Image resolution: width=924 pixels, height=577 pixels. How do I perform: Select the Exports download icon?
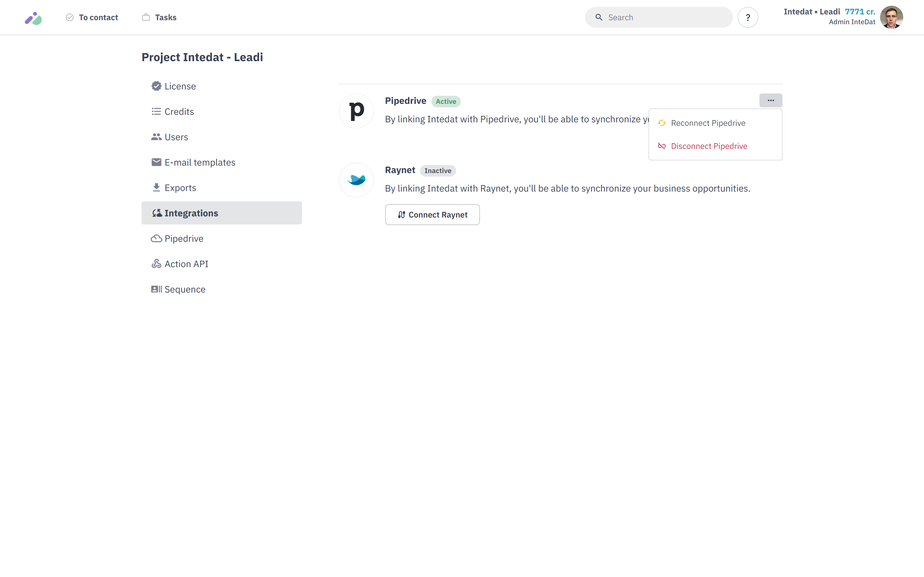click(156, 187)
